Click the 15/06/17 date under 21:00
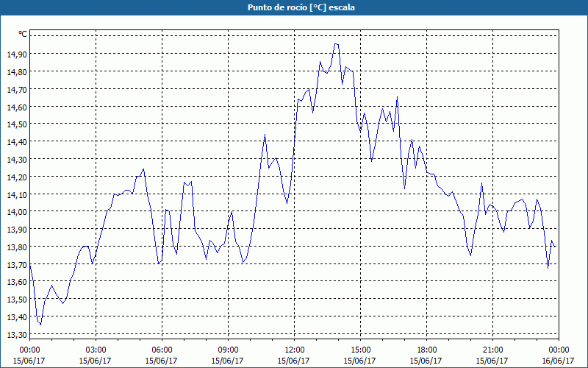This screenshot has width=588, height=368. tap(492, 361)
